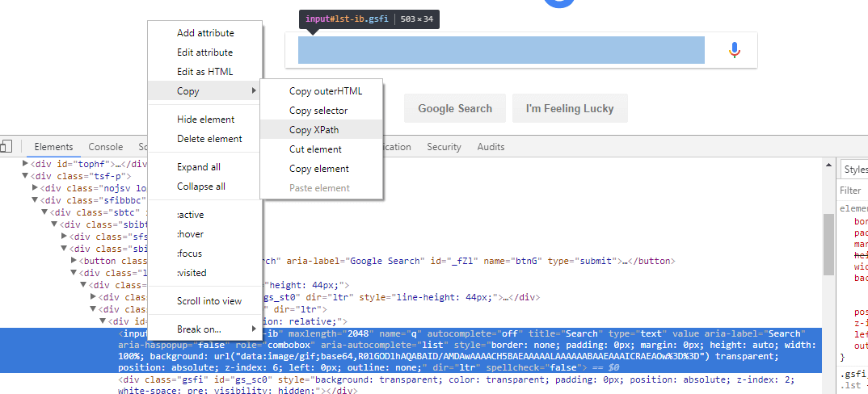Click the Elements panel vertical scrollbar thumb
The width and height of the screenshot is (868, 394).
pos(828,245)
